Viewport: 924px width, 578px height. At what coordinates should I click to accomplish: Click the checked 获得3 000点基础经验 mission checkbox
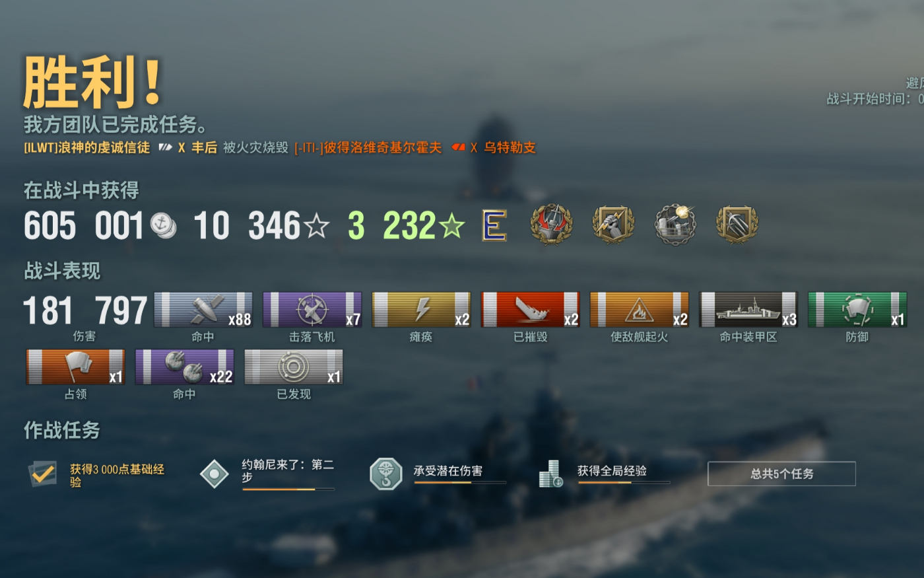[x=43, y=474]
